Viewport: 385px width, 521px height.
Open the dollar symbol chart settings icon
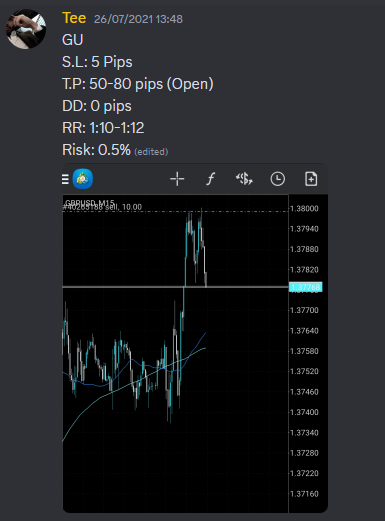(x=244, y=179)
